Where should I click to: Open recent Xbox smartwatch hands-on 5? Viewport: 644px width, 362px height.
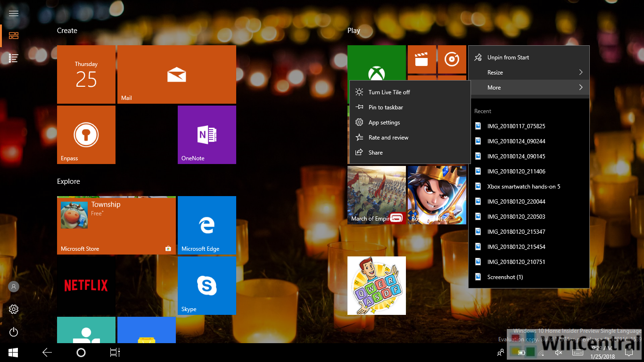point(529,187)
